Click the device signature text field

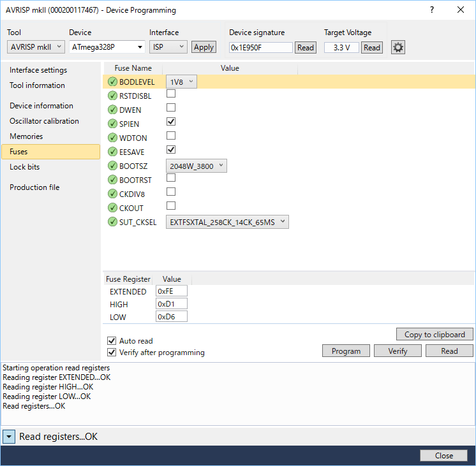point(261,48)
